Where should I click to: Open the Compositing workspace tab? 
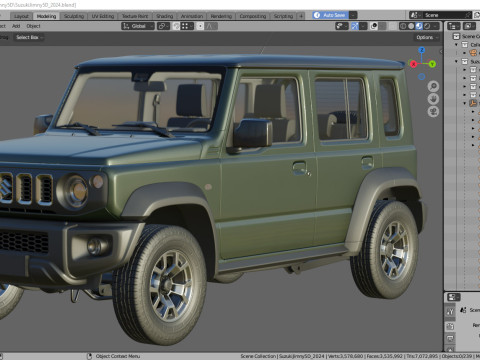253,16
